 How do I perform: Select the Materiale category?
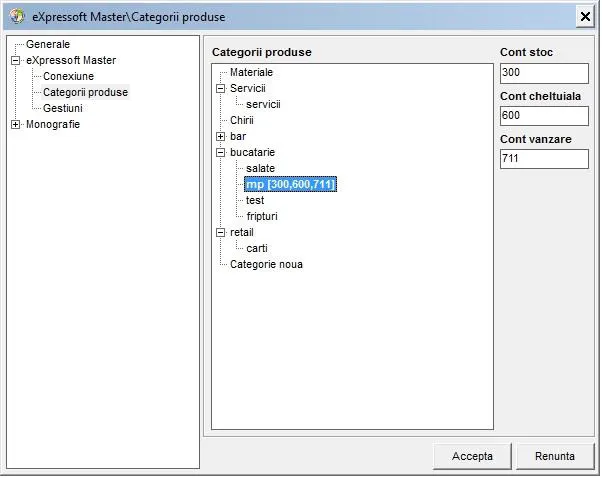(251, 72)
